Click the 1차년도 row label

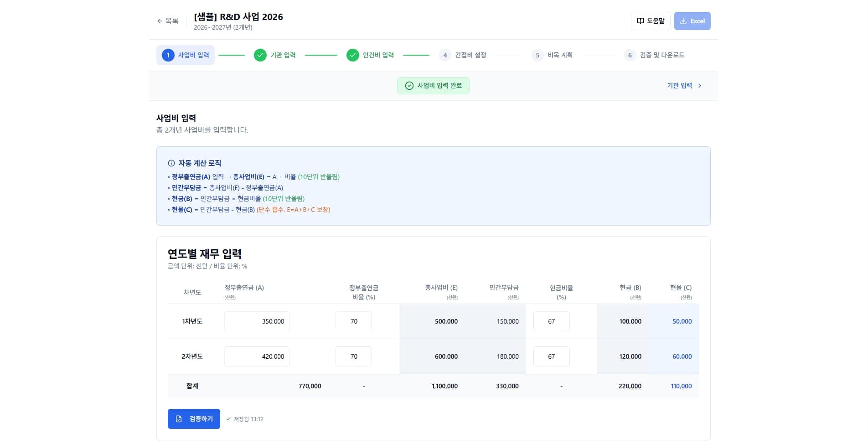pyautogui.click(x=192, y=321)
